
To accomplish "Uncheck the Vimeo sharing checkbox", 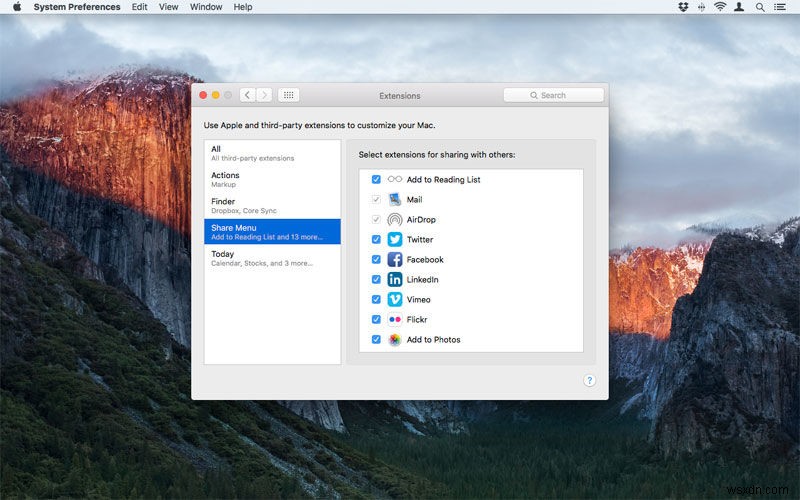I will pyautogui.click(x=376, y=300).
